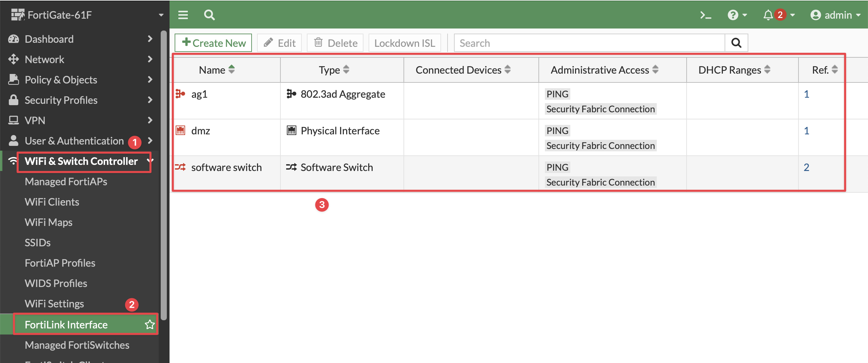Image resolution: width=868 pixels, height=363 pixels.
Task: Open the notifications bell with 2 alerts
Action: pyautogui.click(x=779, y=15)
